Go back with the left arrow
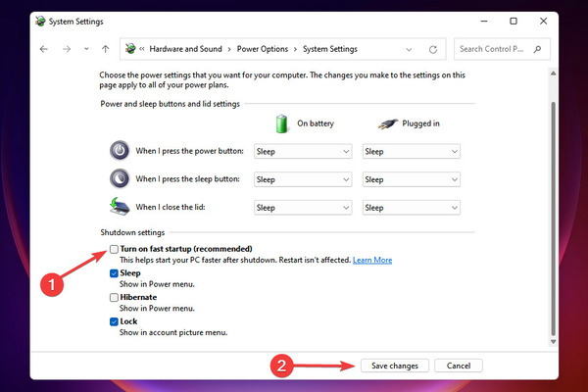The image size is (588, 392). pyautogui.click(x=44, y=49)
